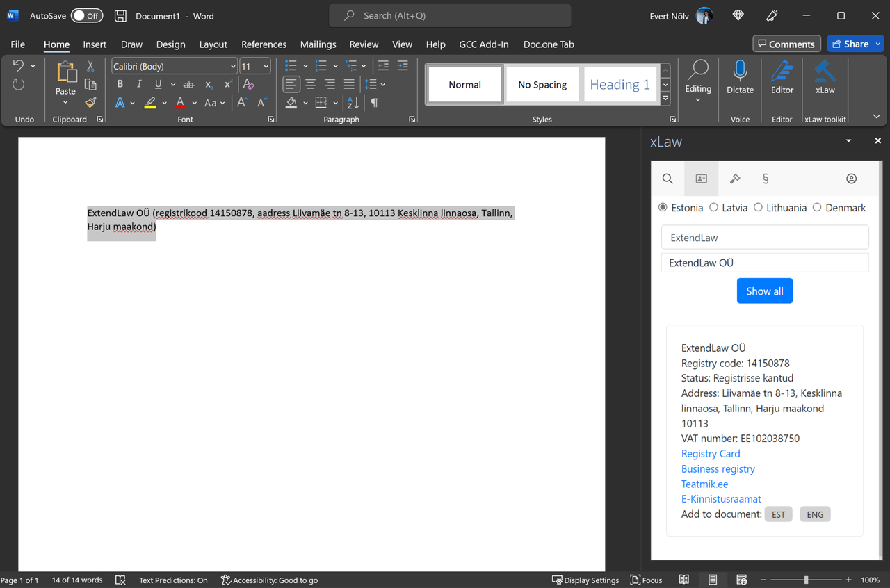Toggle Focus mode

[647, 580]
